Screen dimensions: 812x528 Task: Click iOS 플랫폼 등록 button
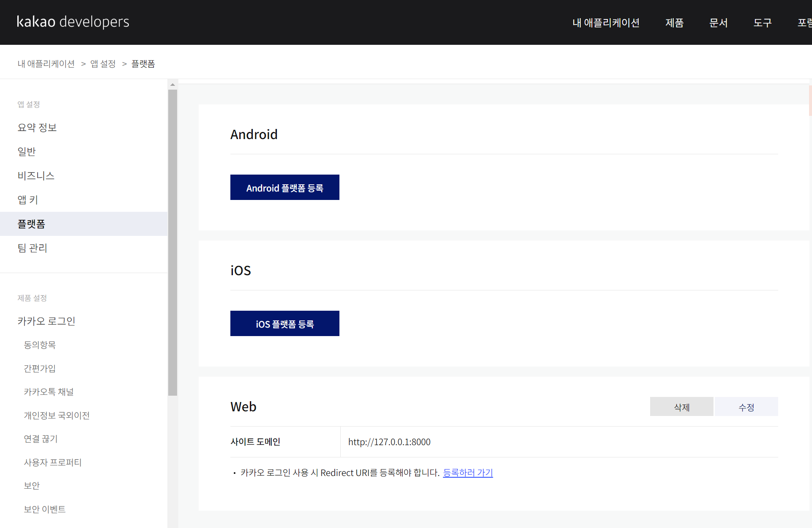[285, 323]
